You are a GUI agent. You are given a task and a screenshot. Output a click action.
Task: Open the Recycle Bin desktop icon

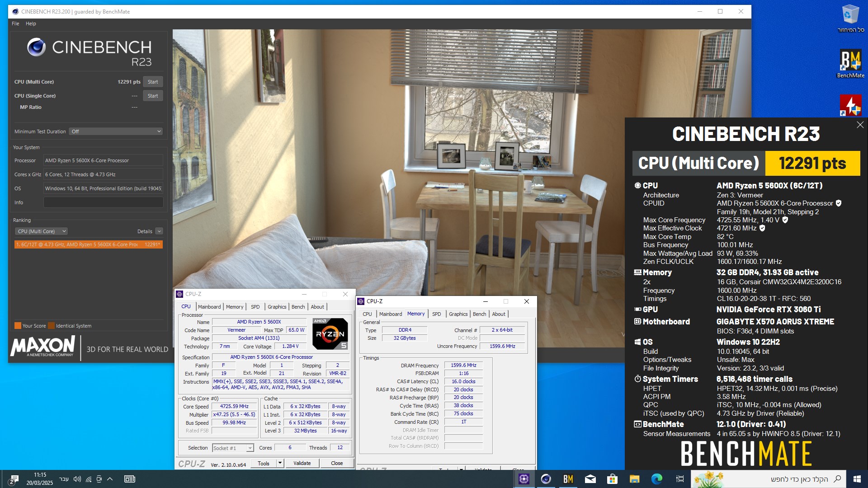click(850, 18)
